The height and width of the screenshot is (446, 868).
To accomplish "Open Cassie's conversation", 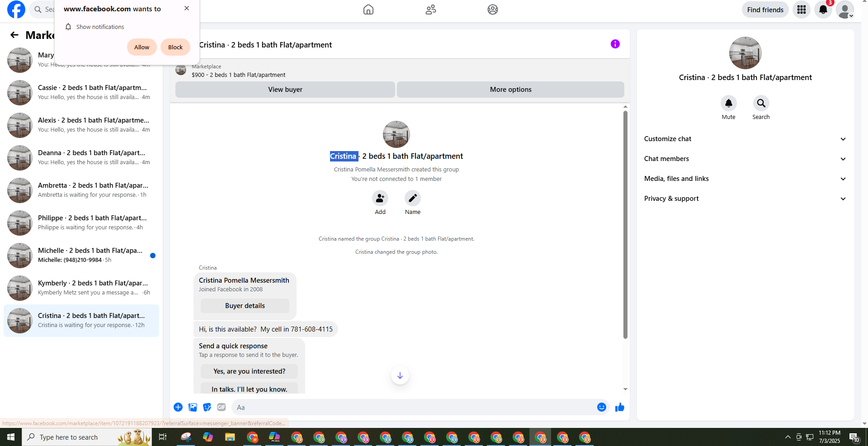I will (x=81, y=93).
